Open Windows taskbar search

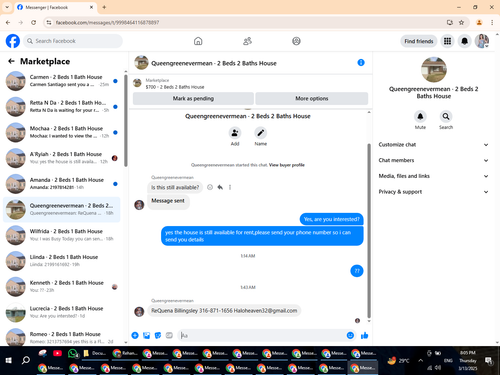tap(25, 360)
